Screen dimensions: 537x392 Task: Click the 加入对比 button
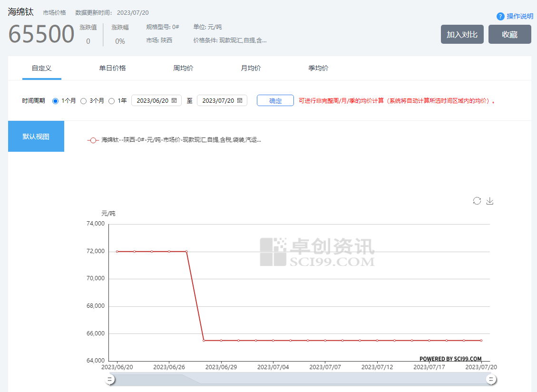[x=462, y=34]
